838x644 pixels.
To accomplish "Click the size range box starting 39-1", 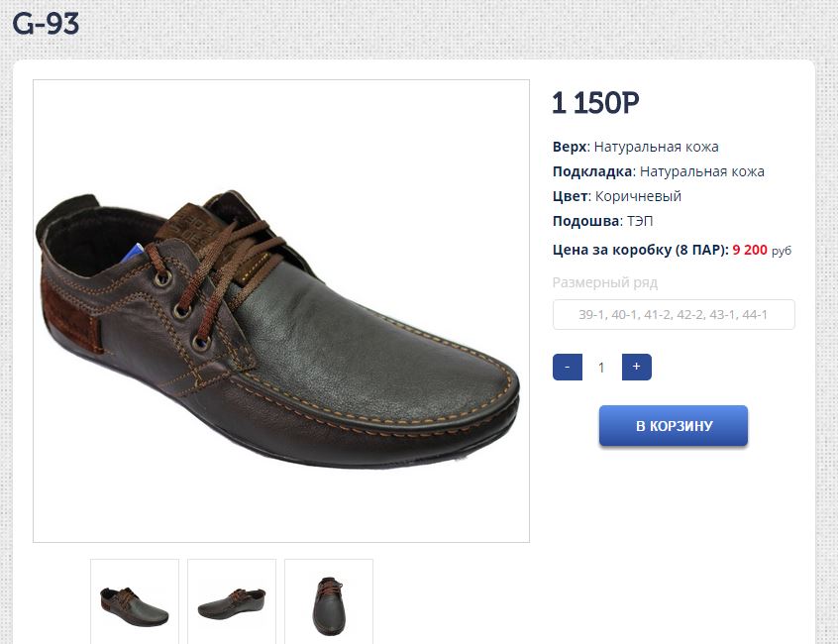I will (674, 315).
